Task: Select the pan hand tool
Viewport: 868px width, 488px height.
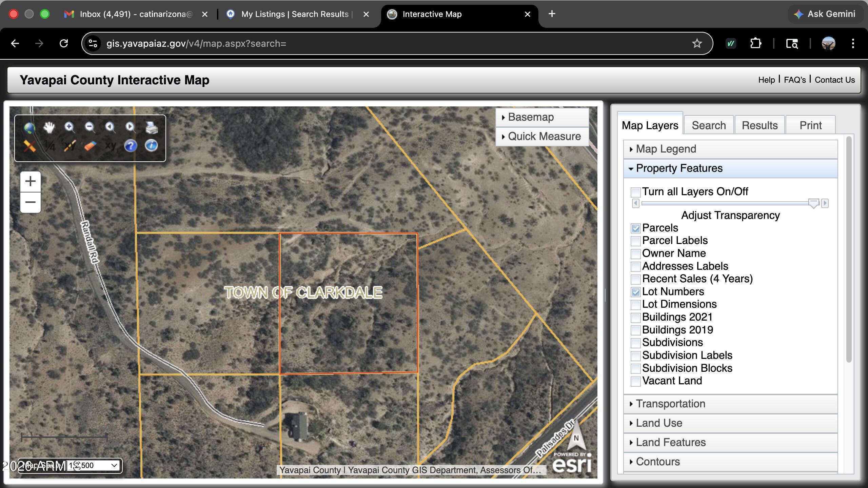Action: coord(49,127)
